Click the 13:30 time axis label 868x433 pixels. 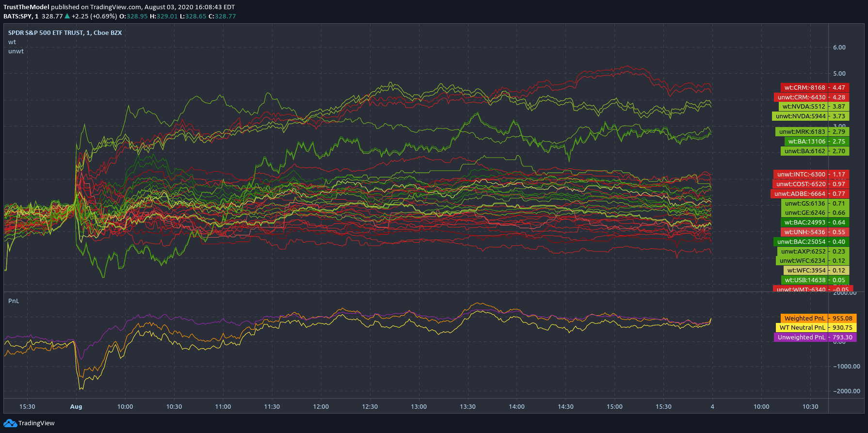[468, 407]
